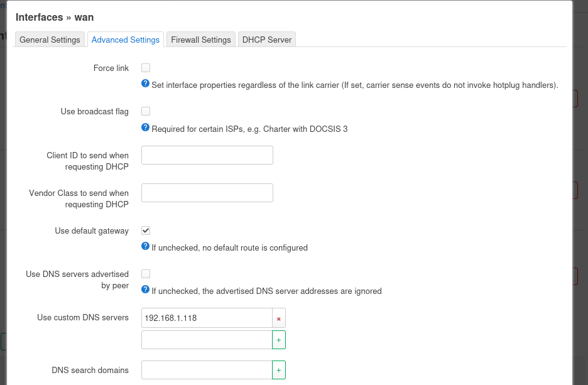Click the add button for DNS search domains
Screen dimensions: 588x385
coord(278,370)
